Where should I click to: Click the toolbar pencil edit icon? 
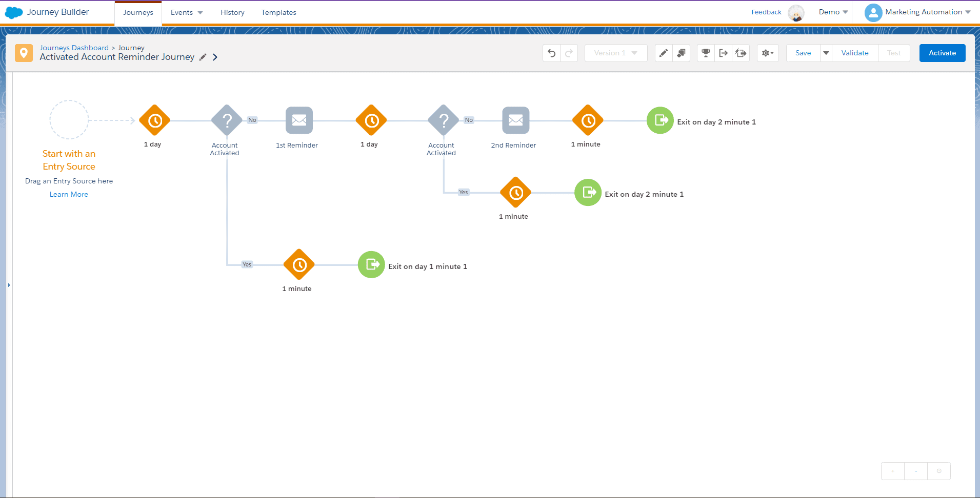point(664,53)
